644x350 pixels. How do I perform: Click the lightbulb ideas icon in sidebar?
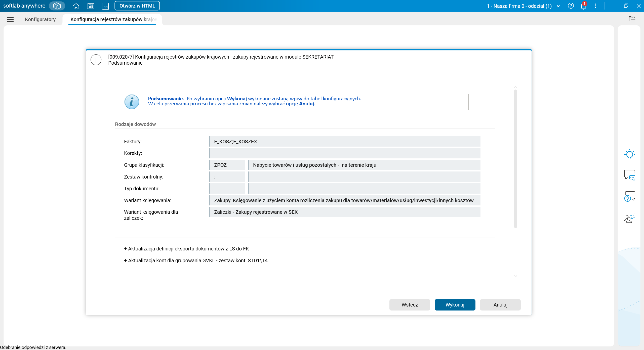630,154
